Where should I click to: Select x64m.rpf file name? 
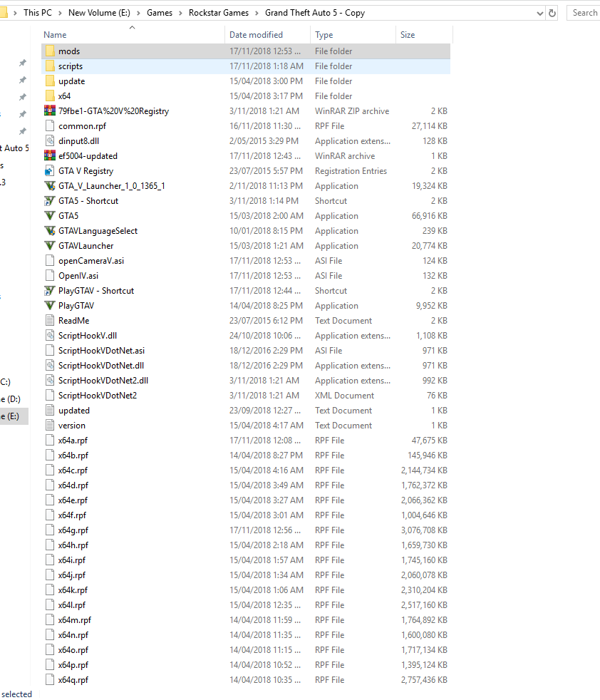click(75, 620)
